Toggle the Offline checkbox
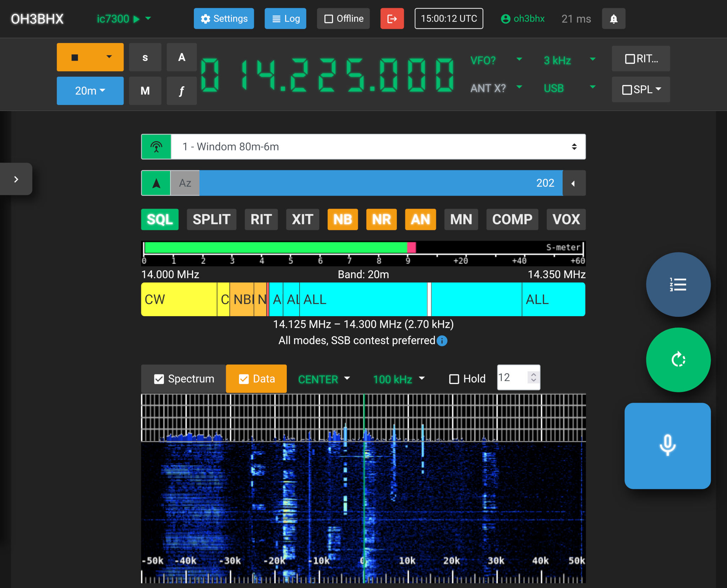 pos(329,18)
